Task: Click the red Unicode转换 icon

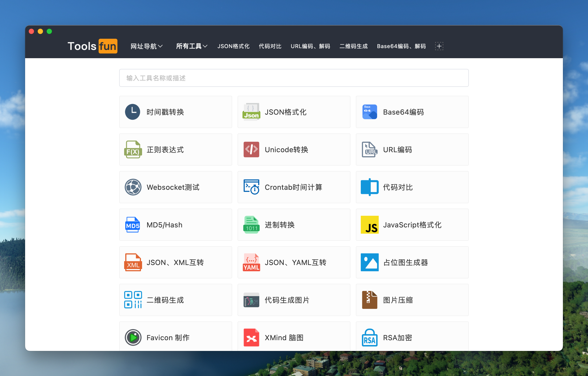Action: coord(251,150)
